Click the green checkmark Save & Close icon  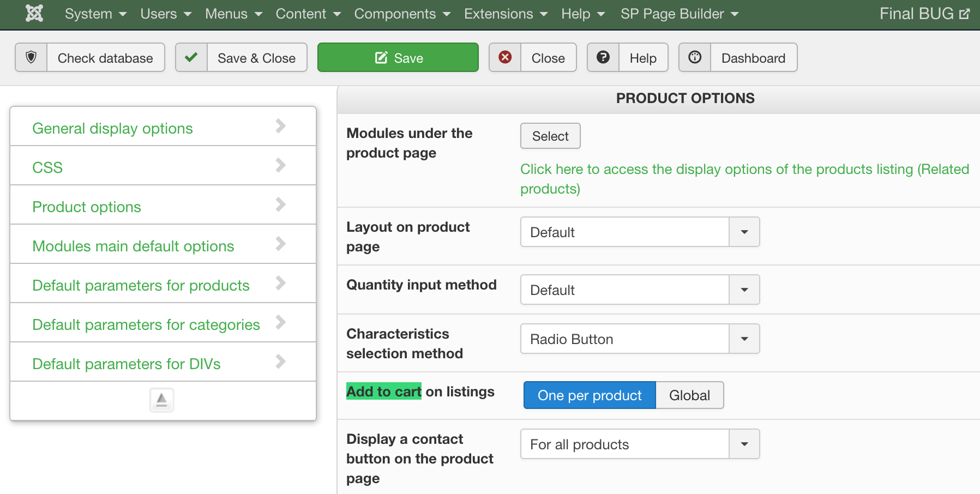point(191,57)
